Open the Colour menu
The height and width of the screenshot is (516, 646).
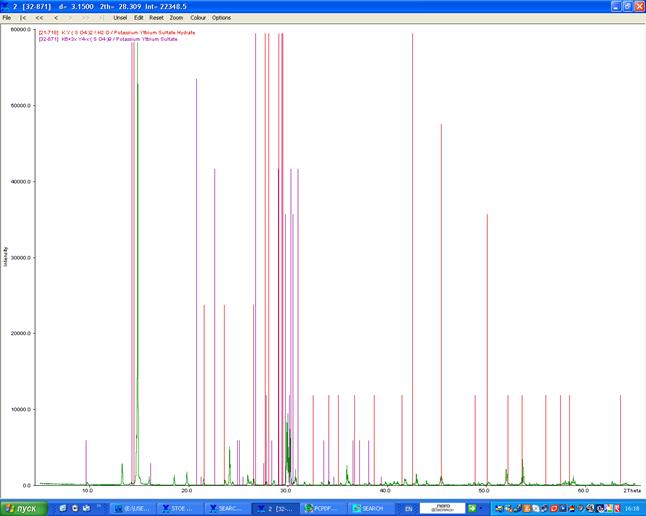click(198, 18)
